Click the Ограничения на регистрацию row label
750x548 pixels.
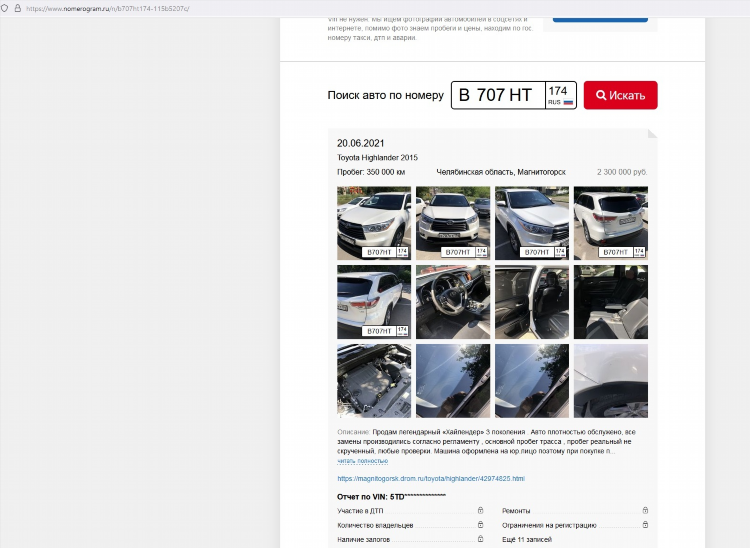[x=549, y=525]
